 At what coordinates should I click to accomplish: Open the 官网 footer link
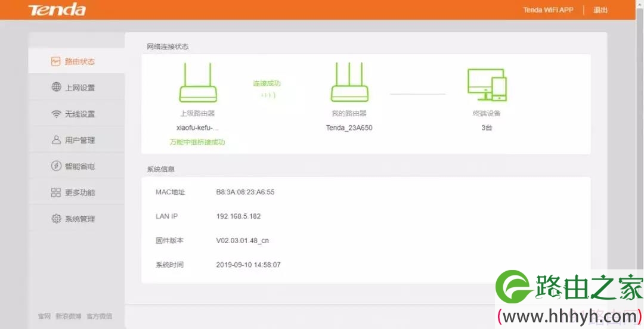point(44,316)
